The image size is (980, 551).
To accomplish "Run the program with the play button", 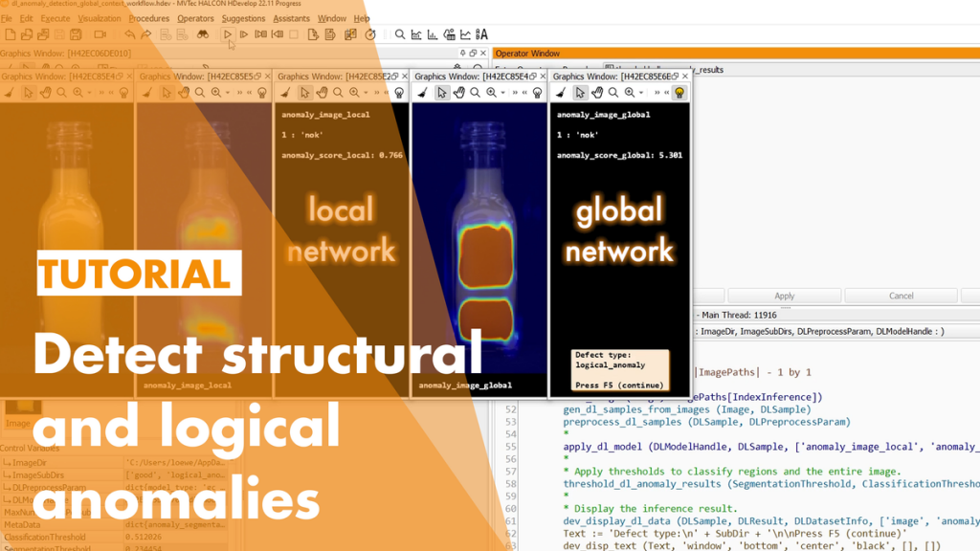I will tap(228, 34).
